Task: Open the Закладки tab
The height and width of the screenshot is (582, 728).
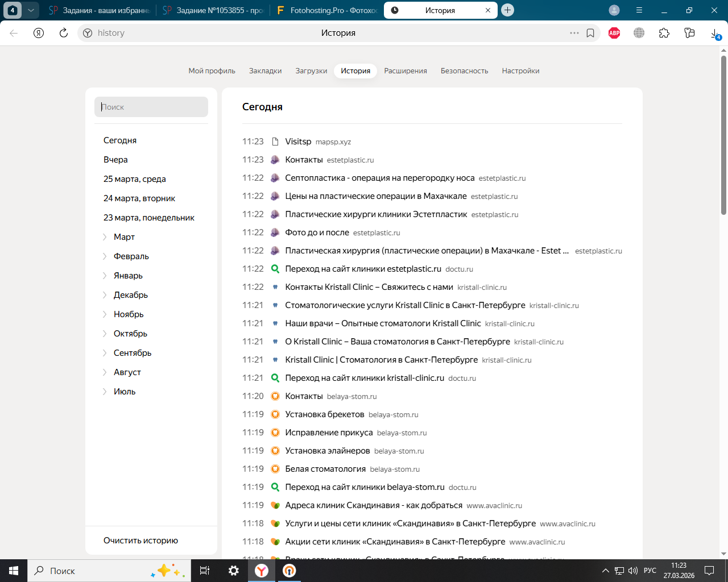Action: tap(266, 71)
